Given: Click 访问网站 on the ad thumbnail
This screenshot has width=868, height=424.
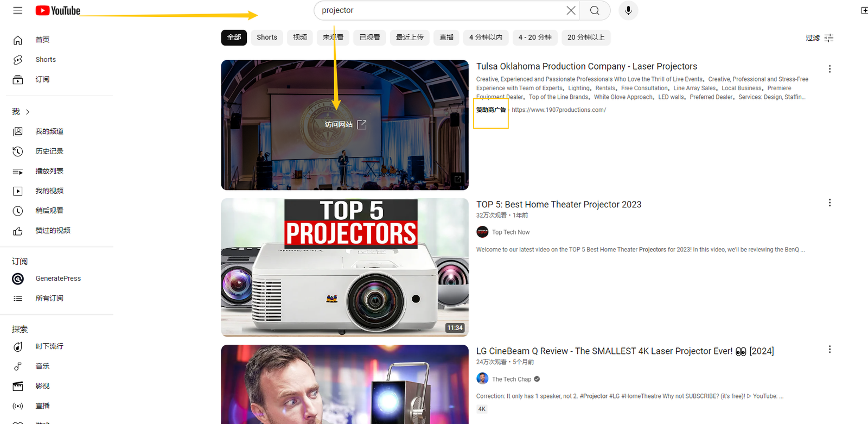Looking at the screenshot, I should (x=346, y=124).
